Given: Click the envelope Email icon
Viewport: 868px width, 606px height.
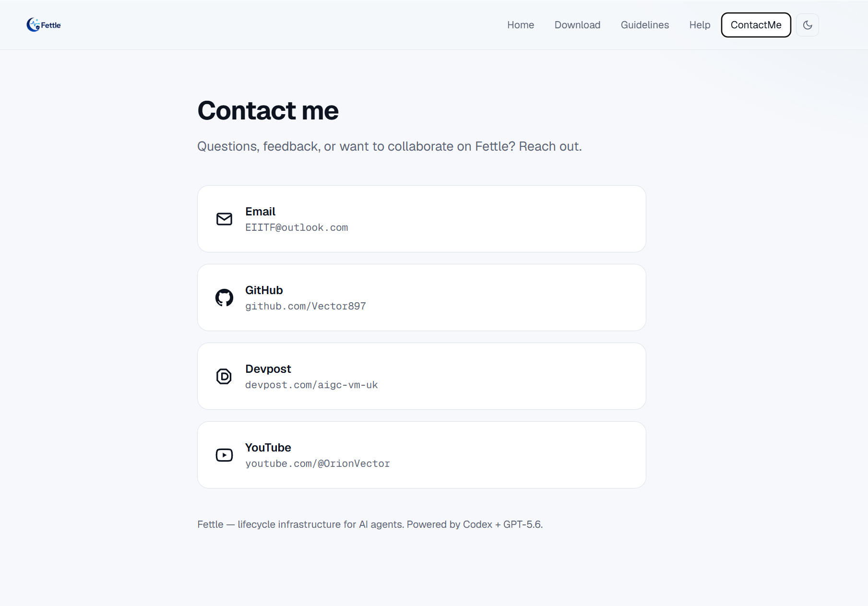Looking at the screenshot, I should [224, 219].
